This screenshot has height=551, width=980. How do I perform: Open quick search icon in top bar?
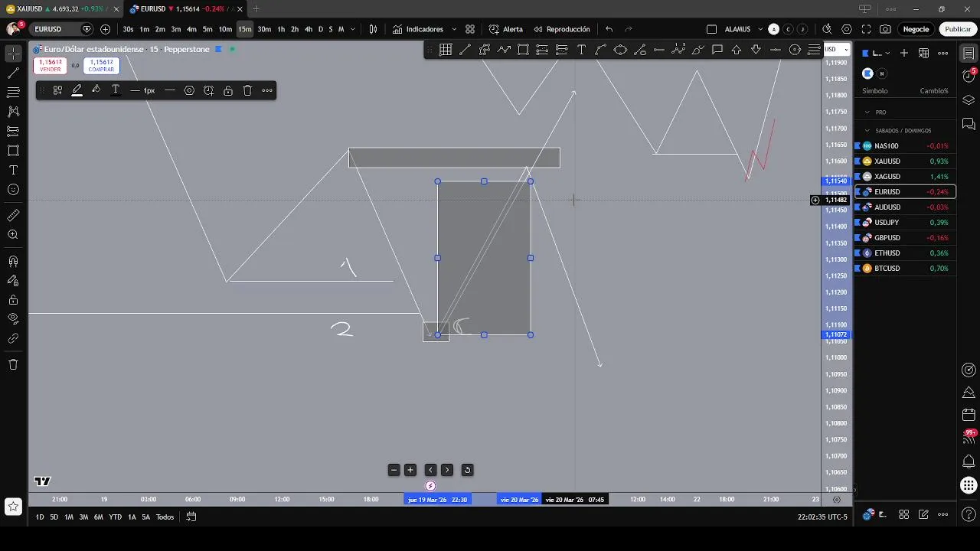pyautogui.click(x=827, y=29)
